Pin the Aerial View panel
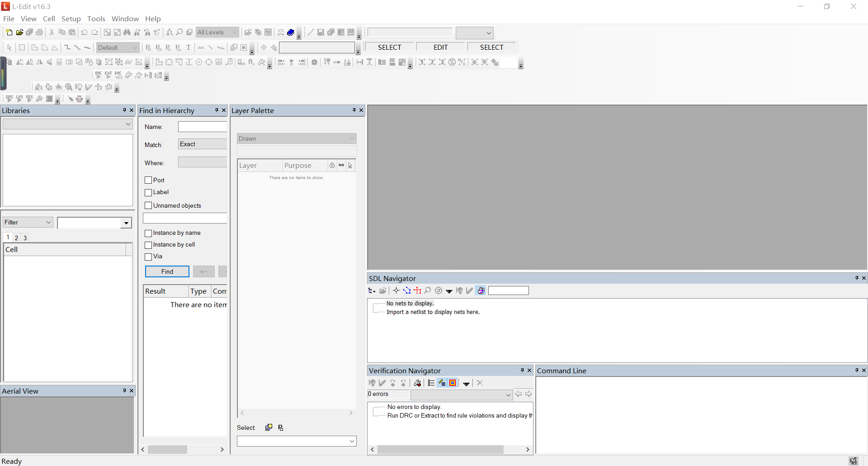 124,390
